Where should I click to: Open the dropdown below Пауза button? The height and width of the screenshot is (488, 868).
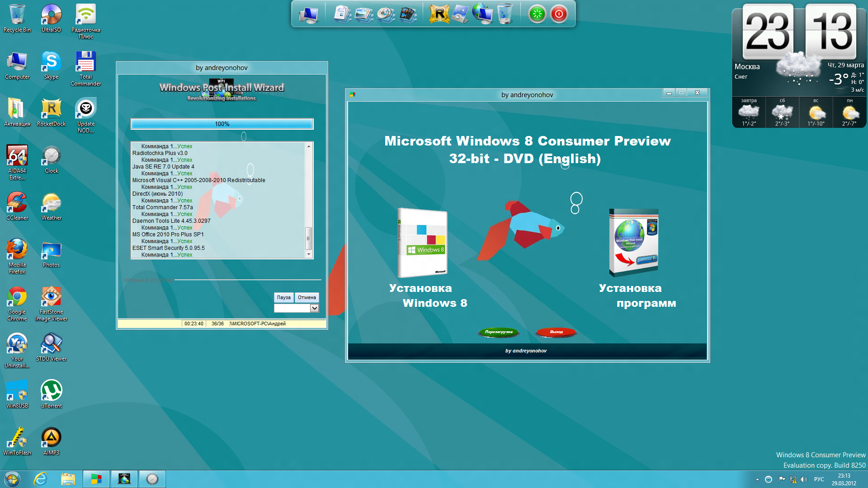click(x=314, y=308)
